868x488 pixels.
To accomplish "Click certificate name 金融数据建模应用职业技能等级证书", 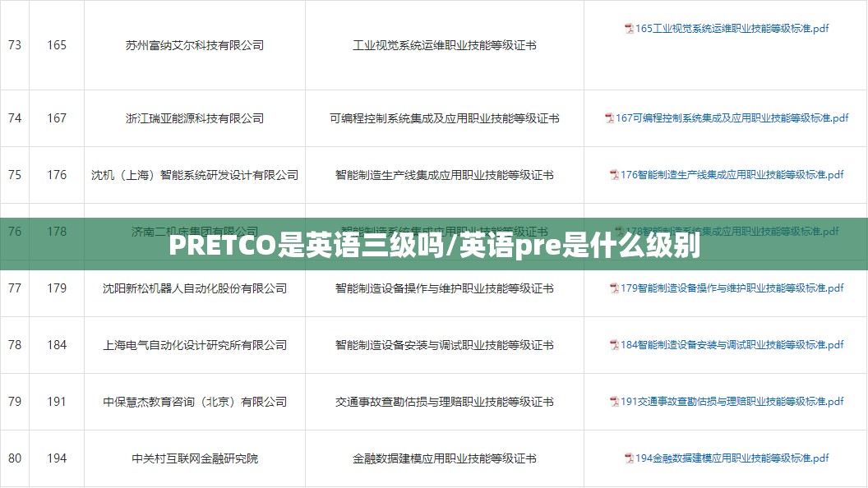I will (x=445, y=458).
